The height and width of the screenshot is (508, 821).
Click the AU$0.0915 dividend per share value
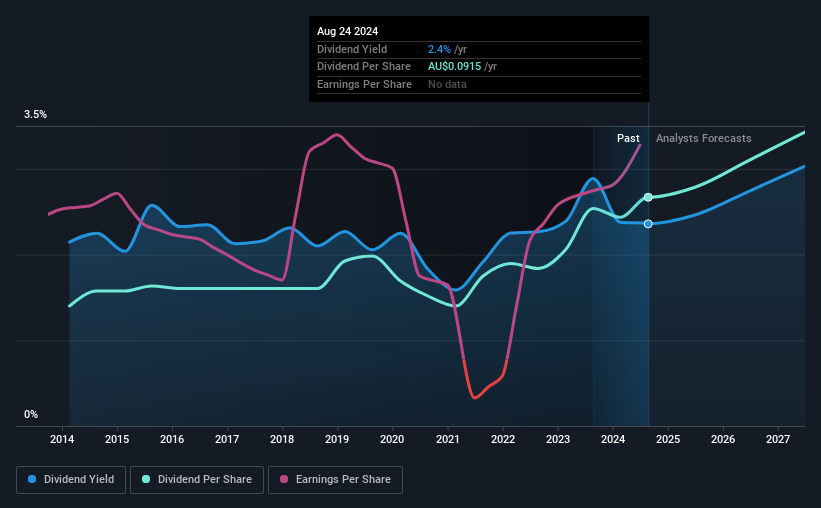pyautogui.click(x=454, y=67)
